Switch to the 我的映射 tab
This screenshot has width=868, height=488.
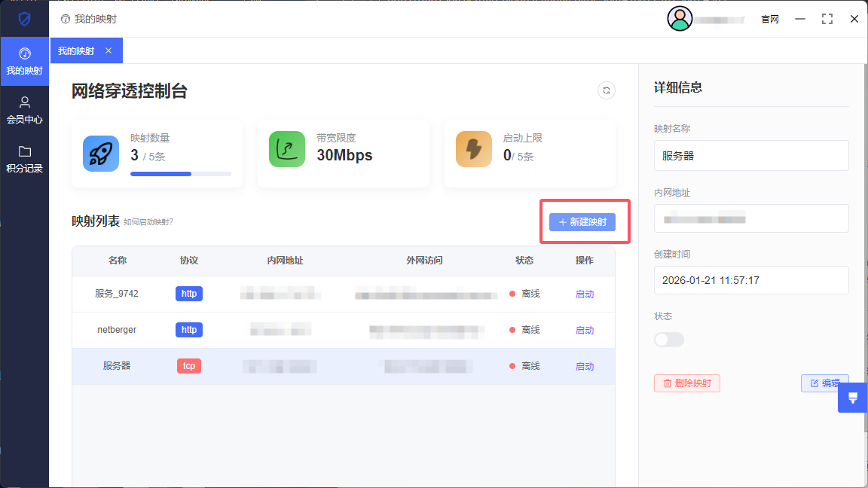[76, 51]
